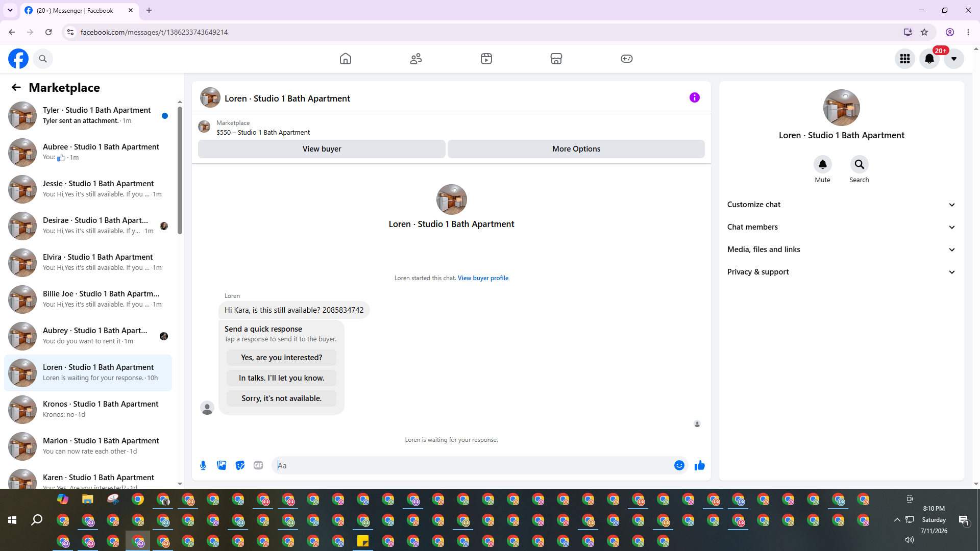Image resolution: width=980 pixels, height=551 pixels.
Task: Open Tyler's Studio 1 Bath Apartment chat
Action: tap(88, 116)
